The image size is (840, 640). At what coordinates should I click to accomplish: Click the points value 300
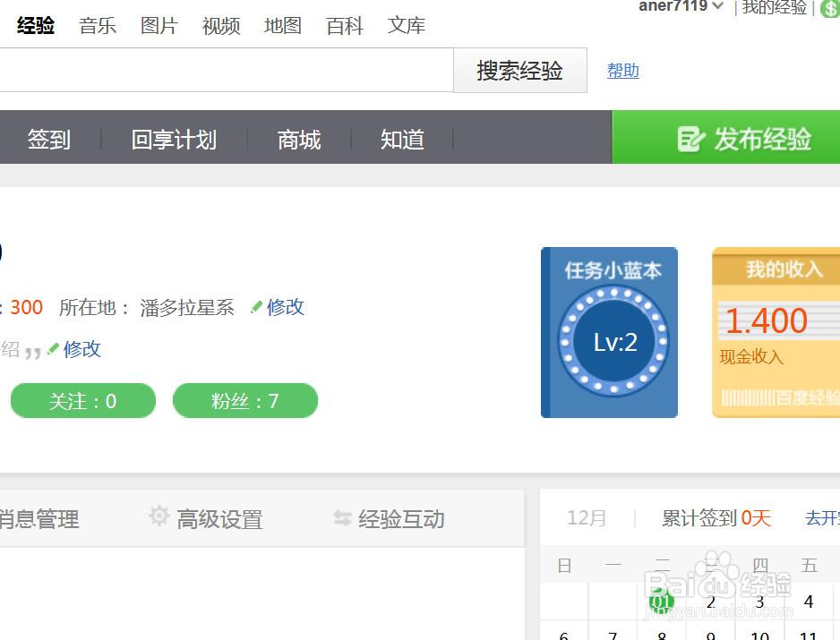tap(26, 307)
